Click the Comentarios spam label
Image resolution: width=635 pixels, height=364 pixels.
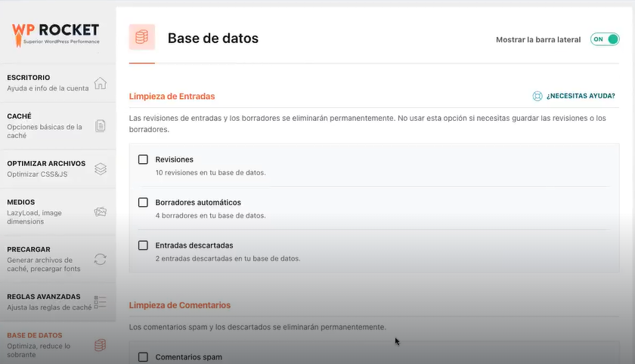(189, 357)
